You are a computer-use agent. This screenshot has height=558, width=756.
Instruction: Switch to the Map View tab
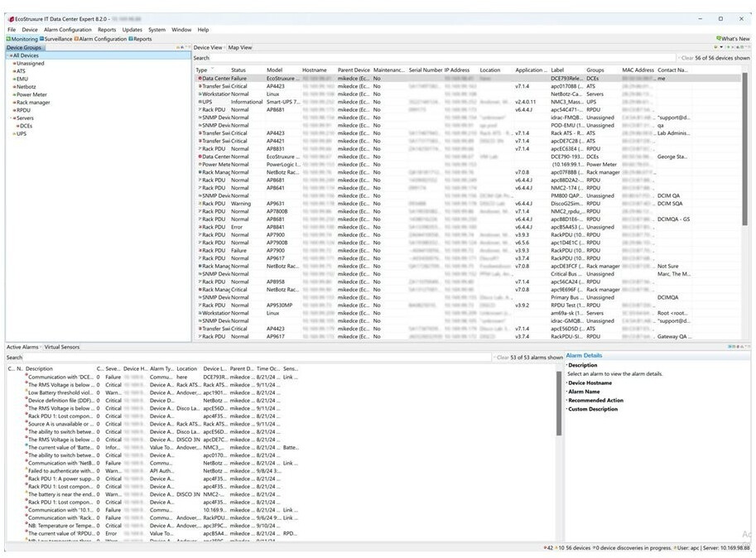click(240, 48)
